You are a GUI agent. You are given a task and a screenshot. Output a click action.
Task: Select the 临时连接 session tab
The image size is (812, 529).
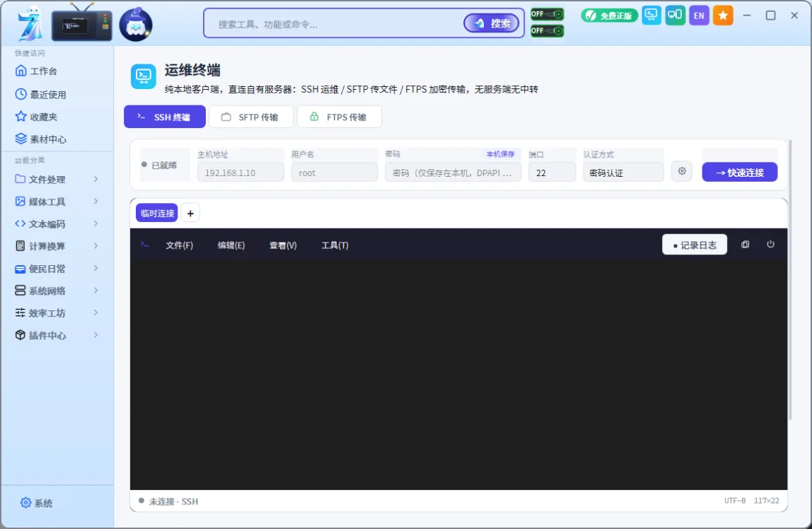[x=157, y=213]
